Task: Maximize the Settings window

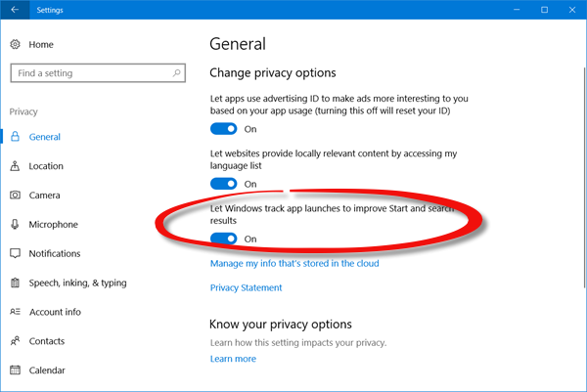Action: pos(544,9)
